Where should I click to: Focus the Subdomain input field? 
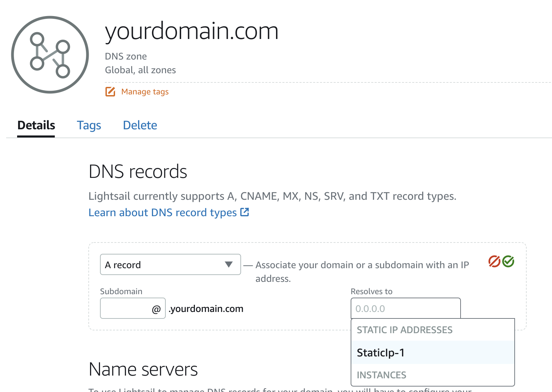pyautogui.click(x=125, y=309)
